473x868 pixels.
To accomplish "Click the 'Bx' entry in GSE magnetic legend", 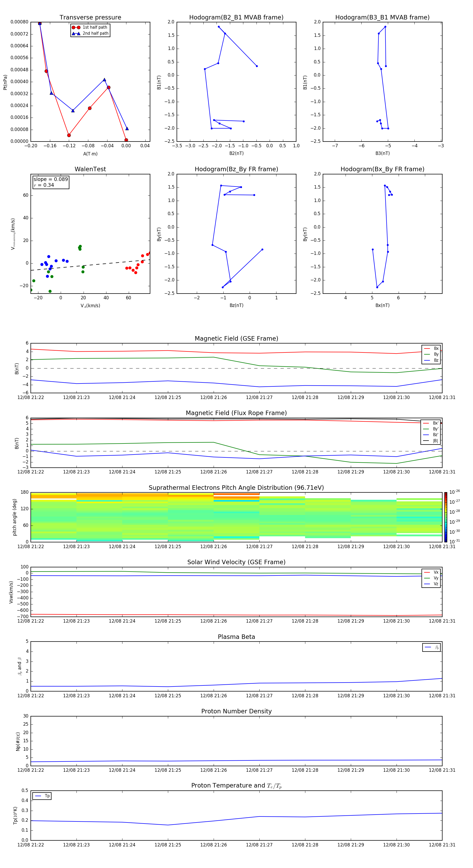I will [x=431, y=349].
